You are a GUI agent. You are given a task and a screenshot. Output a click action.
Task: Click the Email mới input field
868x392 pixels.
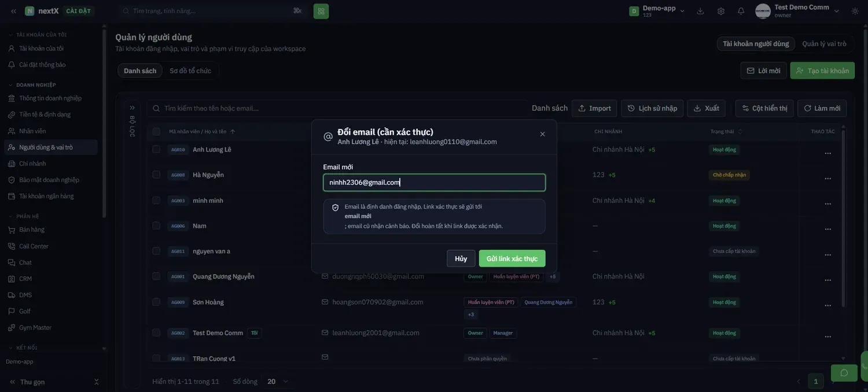(434, 183)
